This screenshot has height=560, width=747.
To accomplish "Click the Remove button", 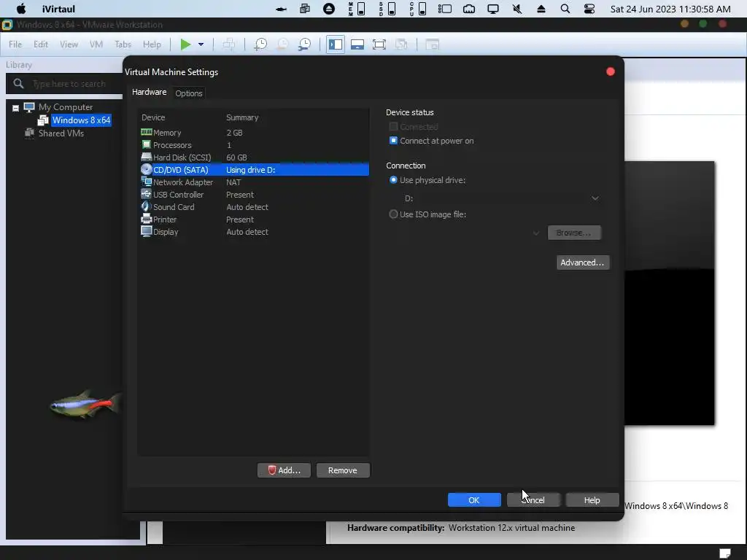I will [343, 470].
